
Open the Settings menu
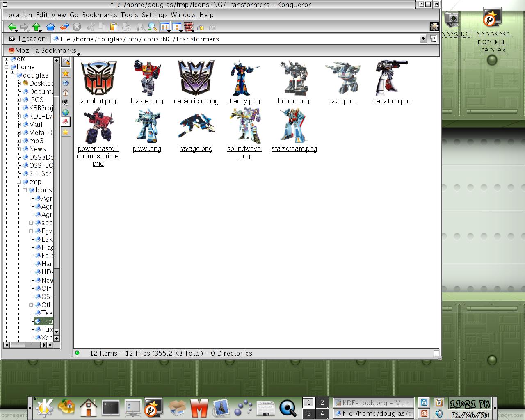(155, 15)
